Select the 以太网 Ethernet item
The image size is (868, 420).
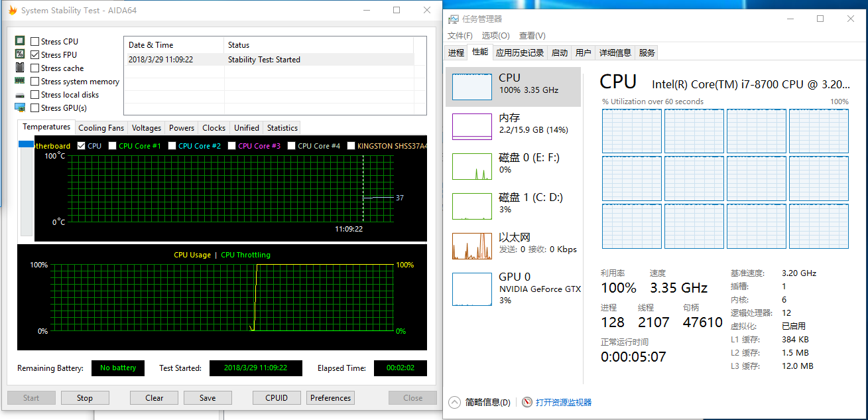pyautogui.click(x=513, y=246)
